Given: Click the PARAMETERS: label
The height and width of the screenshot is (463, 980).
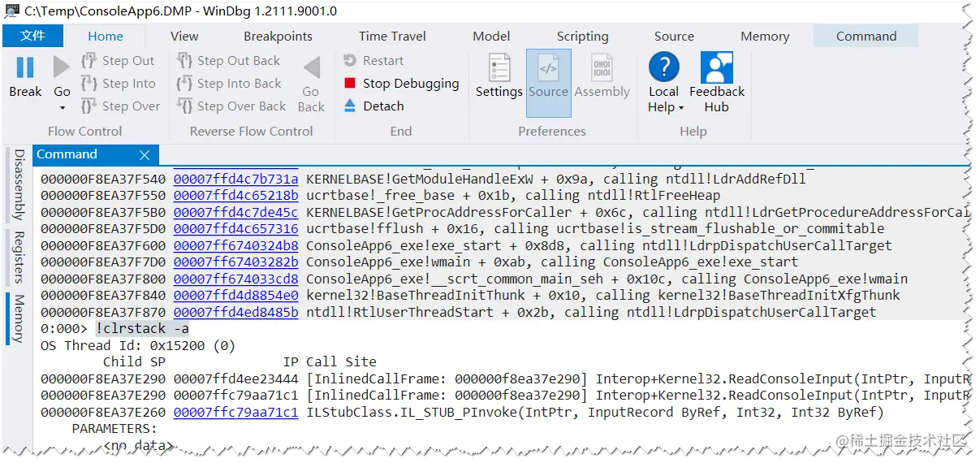Looking at the screenshot, I should point(114,428).
